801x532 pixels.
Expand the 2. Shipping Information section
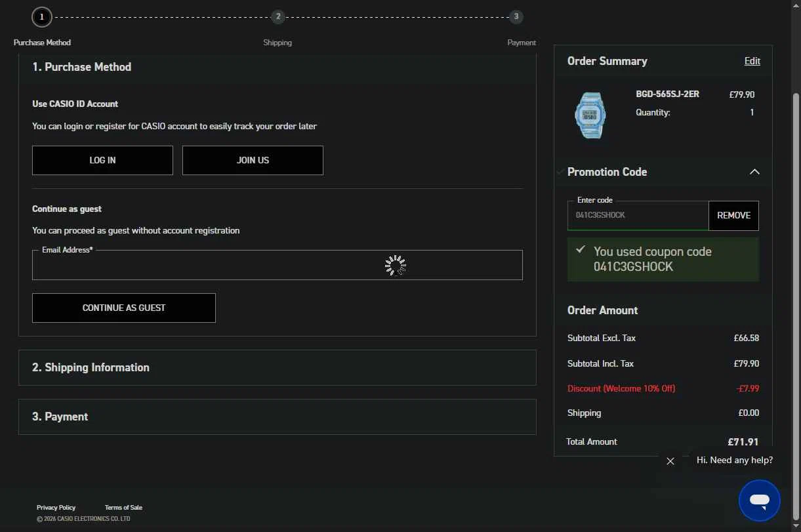click(x=277, y=367)
